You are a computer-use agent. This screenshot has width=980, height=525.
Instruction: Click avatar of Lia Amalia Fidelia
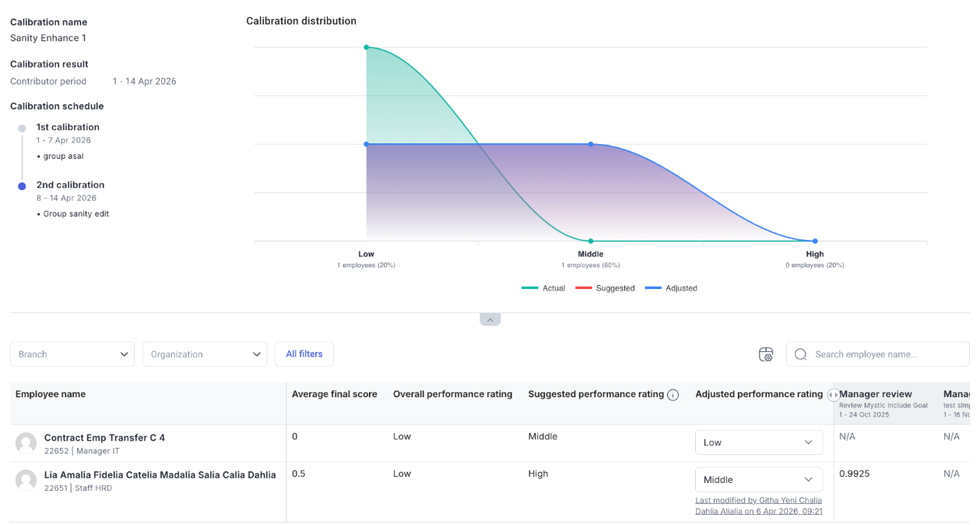[x=26, y=481]
